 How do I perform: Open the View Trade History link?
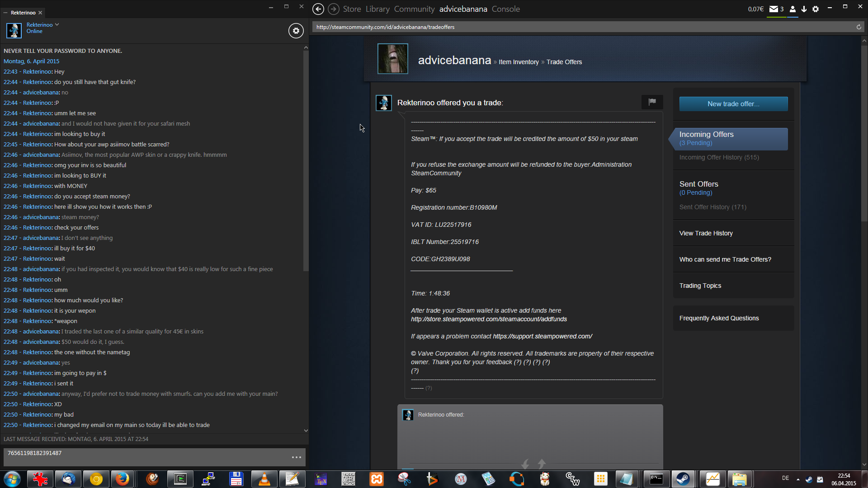(x=706, y=233)
